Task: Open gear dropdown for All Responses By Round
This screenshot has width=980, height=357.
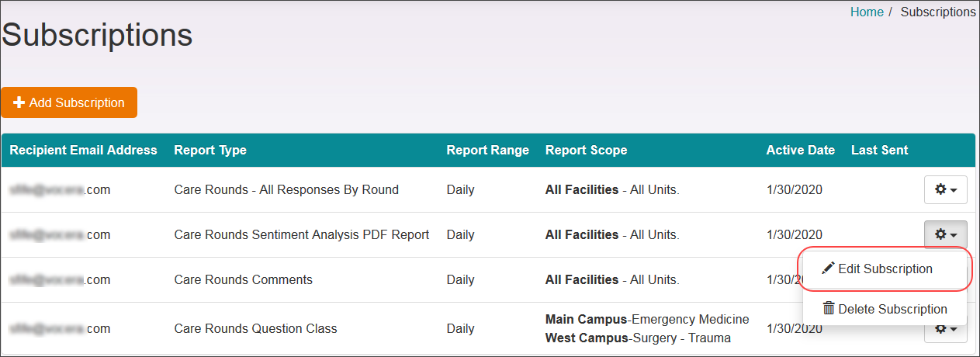Action: [x=945, y=189]
